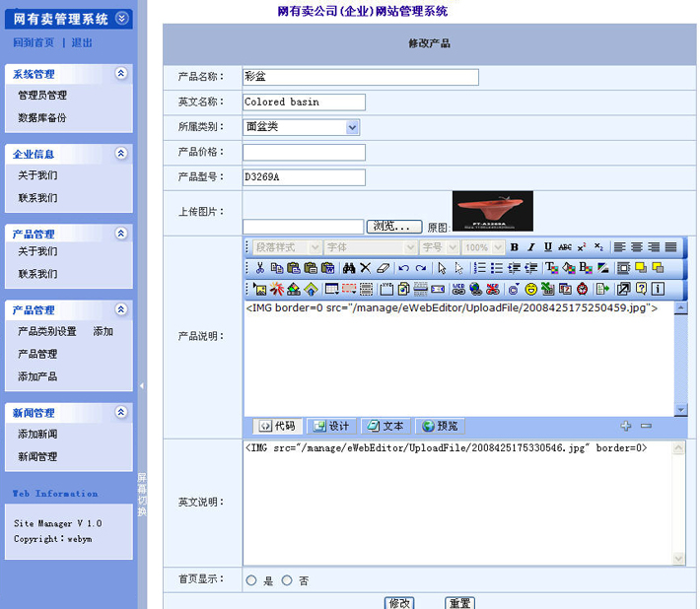
Task: Click the Copy icon in the editor toolbar
Action: coord(277,268)
